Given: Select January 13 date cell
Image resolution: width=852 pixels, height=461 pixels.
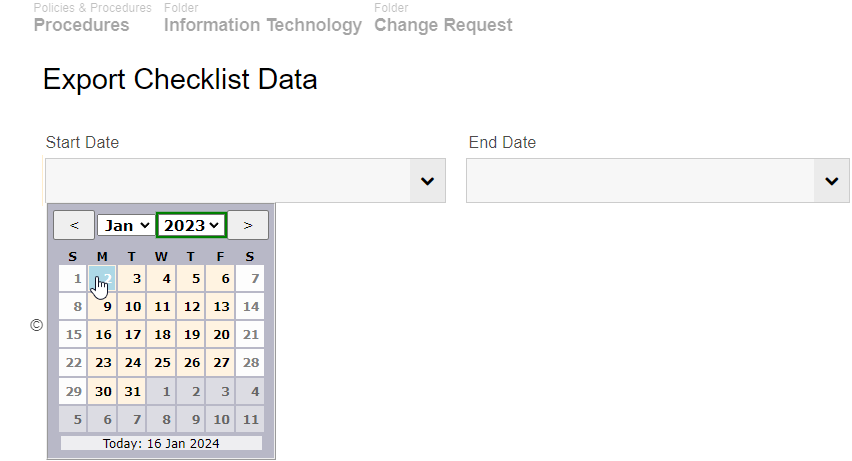Looking at the screenshot, I should click(221, 307).
